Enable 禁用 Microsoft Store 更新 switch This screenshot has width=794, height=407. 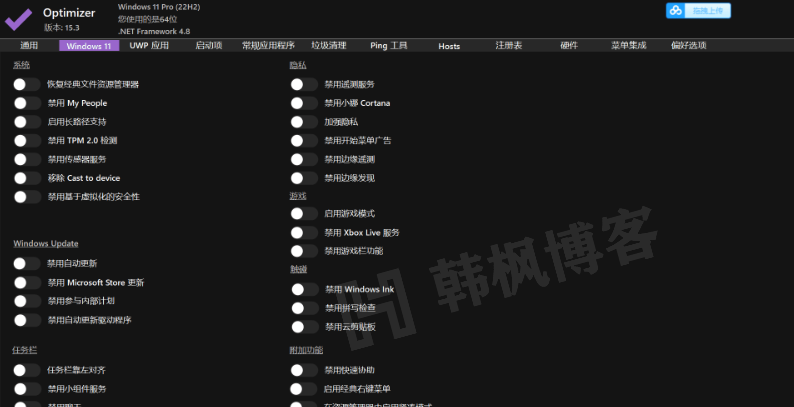(27, 282)
